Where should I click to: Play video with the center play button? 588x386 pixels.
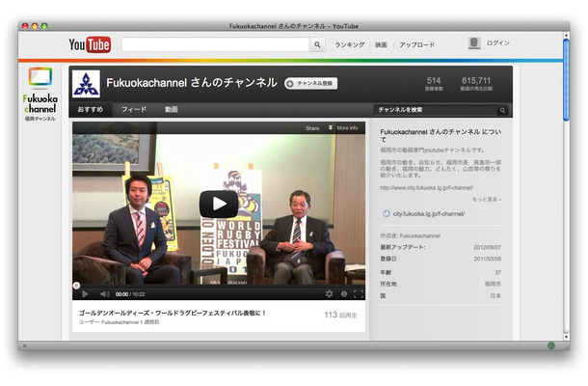219,204
